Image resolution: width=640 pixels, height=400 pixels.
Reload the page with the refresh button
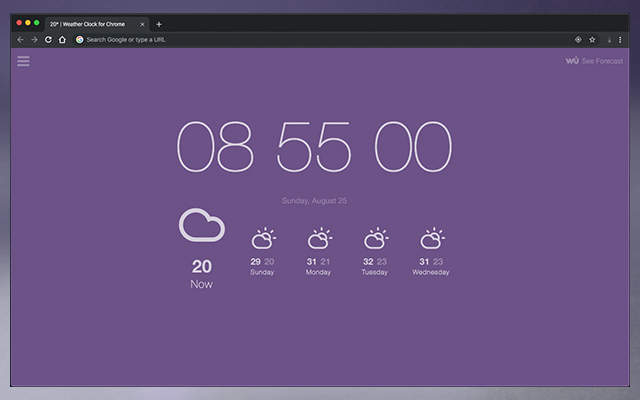click(48, 40)
